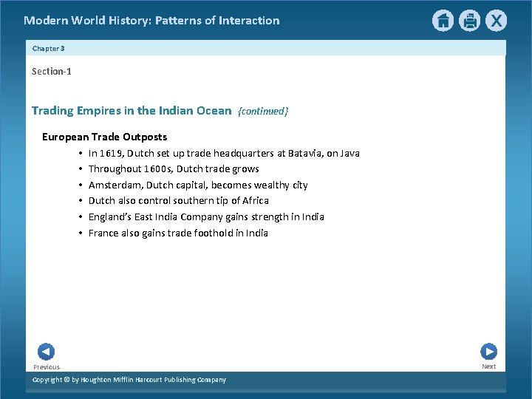Advance with the Next arrow button

tap(489, 352)
